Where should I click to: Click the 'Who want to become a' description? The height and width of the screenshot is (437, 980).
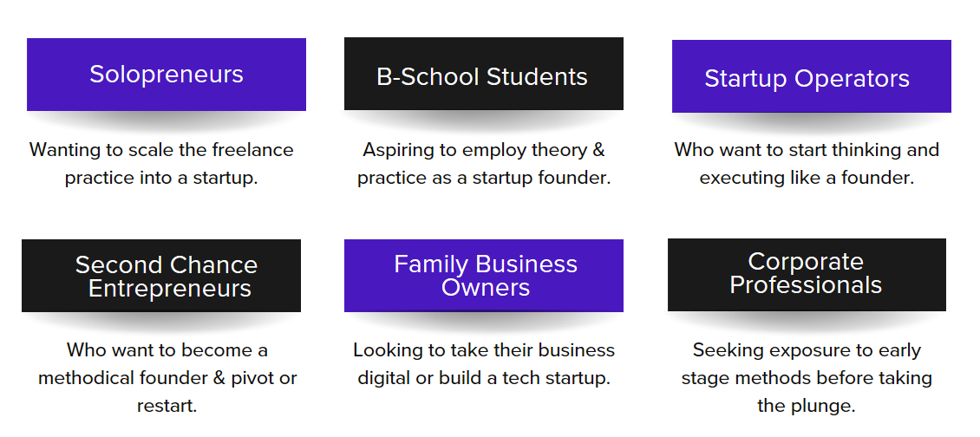[167, 378]
